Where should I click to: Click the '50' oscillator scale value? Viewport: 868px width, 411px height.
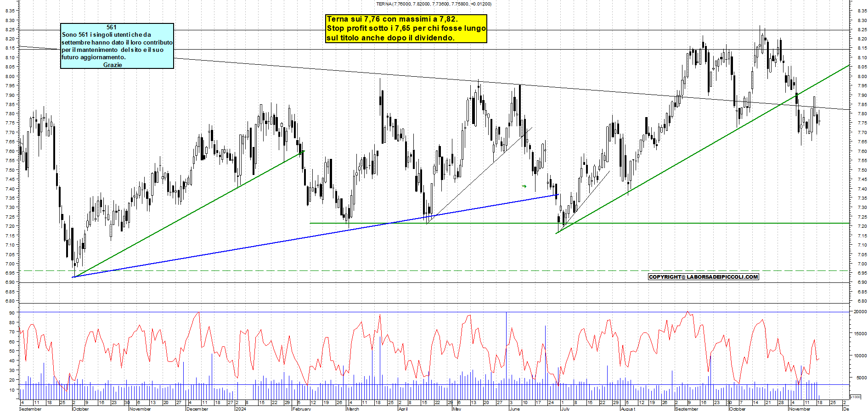click(11, 351)
